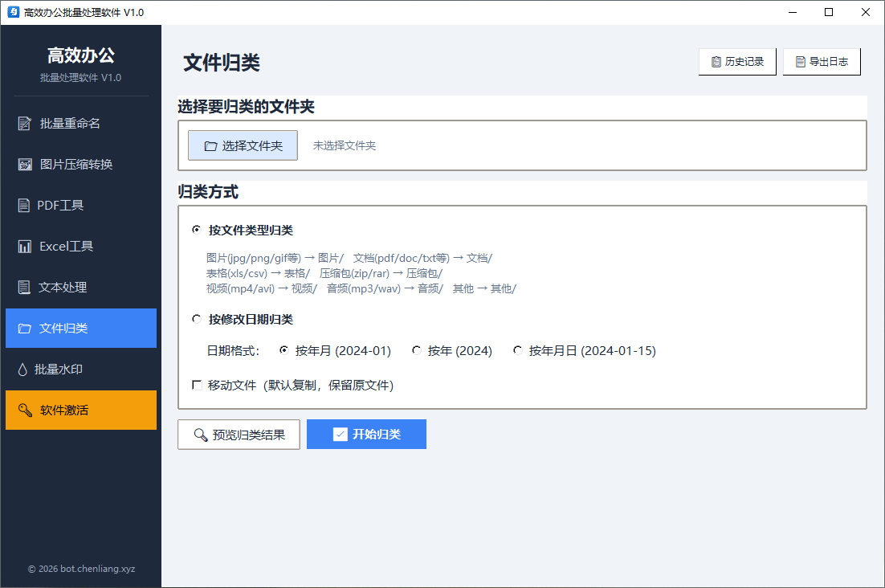
Task: Maximize the application window
Action: point(829,12)
